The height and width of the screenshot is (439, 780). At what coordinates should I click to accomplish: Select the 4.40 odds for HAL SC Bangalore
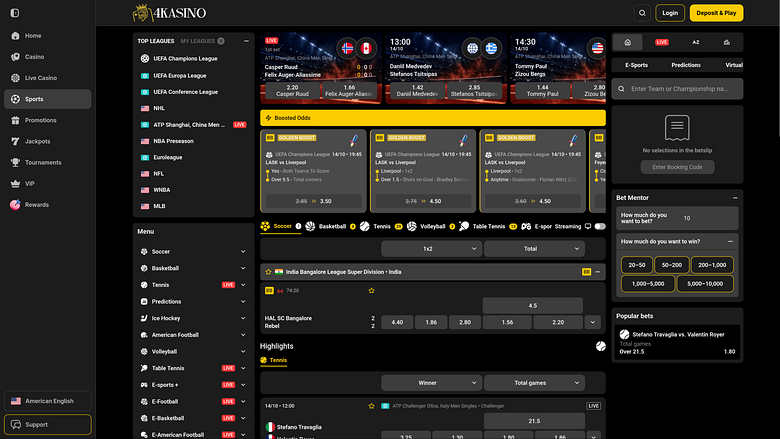click(x=397, y=322)
